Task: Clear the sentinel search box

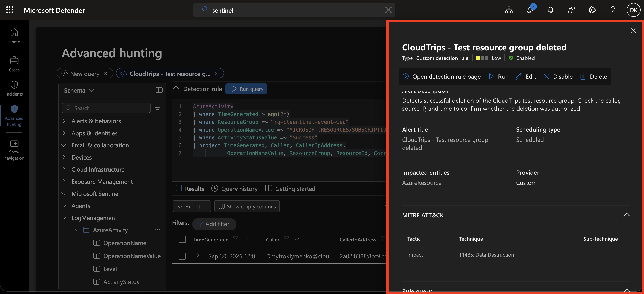Action: click(x=388, y=10)
